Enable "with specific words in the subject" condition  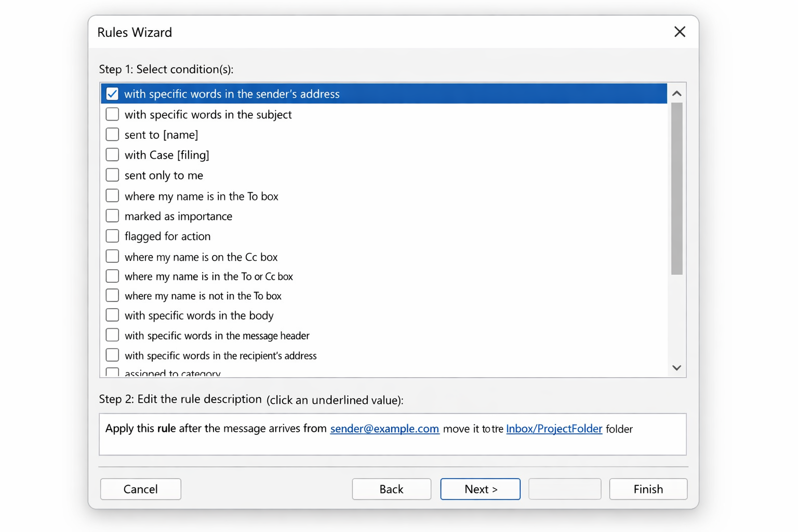[x=112, y=114]
